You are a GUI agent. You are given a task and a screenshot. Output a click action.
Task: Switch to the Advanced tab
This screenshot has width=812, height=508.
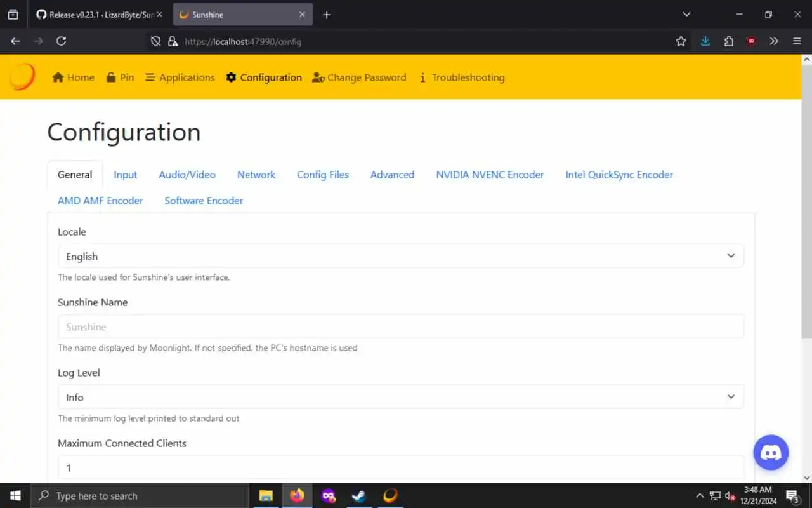(392, 175)
